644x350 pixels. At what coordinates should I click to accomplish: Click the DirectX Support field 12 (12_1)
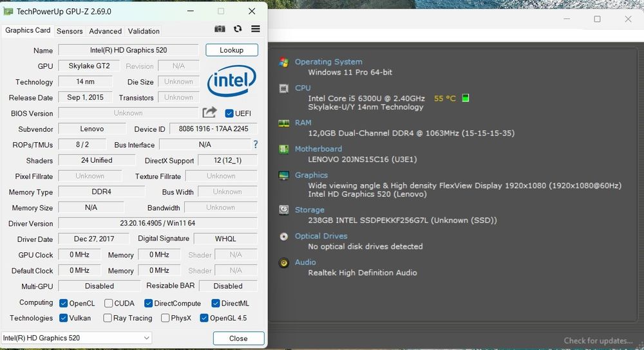click(x=228, y=160)
